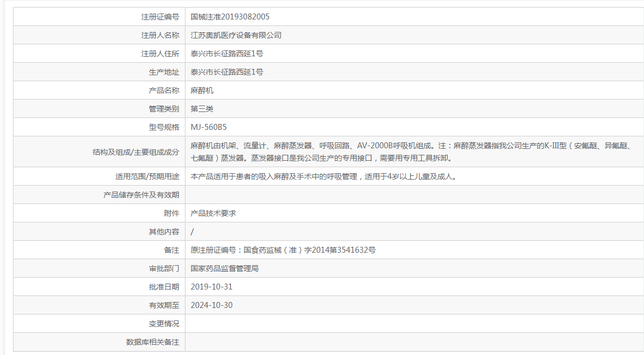The height and width of the screenshot is (355, 644).
Task: Select product name 麻醉机
Action: coord(202,90)
